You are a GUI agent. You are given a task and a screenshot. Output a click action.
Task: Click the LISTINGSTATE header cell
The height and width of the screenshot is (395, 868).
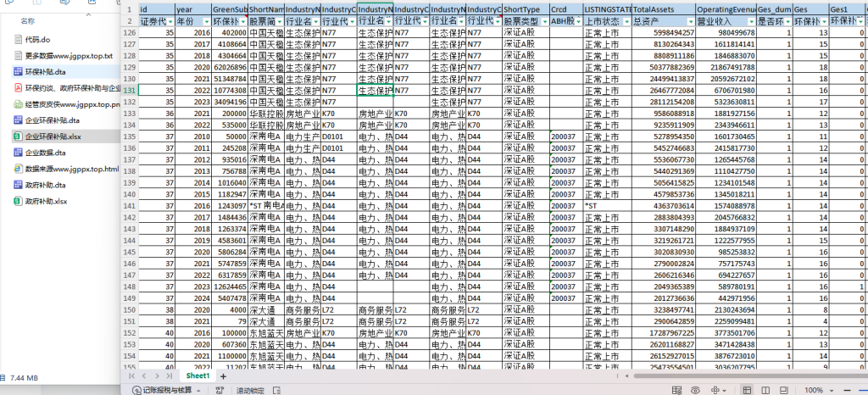608,9
